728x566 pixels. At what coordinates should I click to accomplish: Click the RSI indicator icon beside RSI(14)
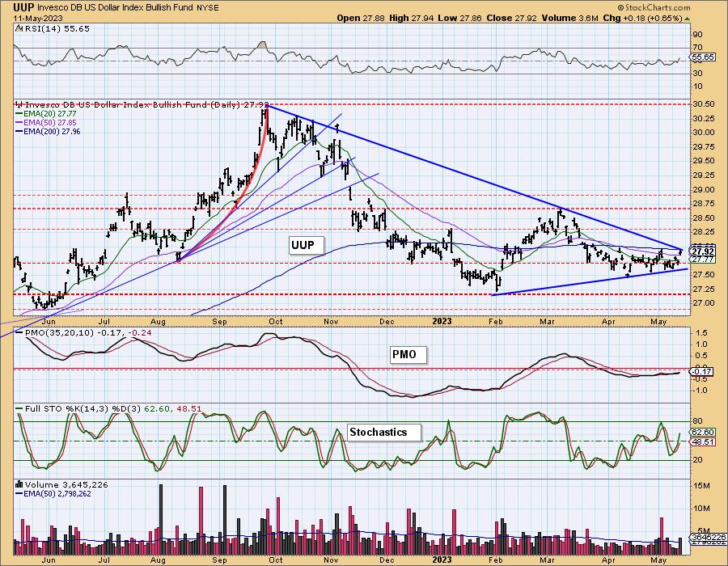19,28
